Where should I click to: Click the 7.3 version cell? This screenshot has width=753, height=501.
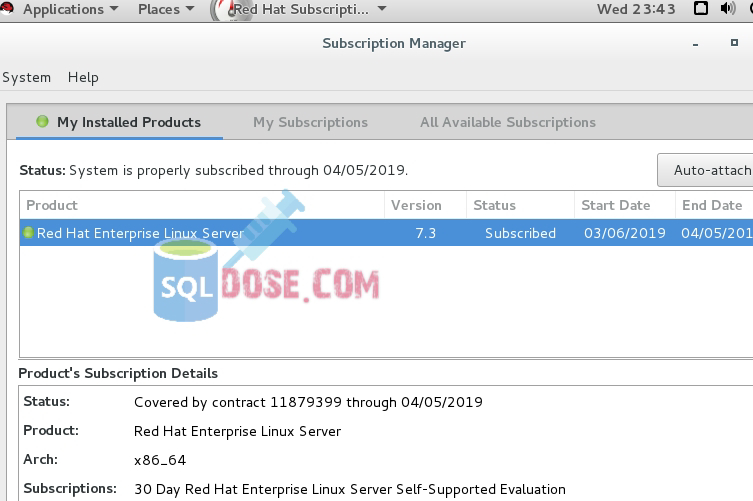[x=425, y=233]
